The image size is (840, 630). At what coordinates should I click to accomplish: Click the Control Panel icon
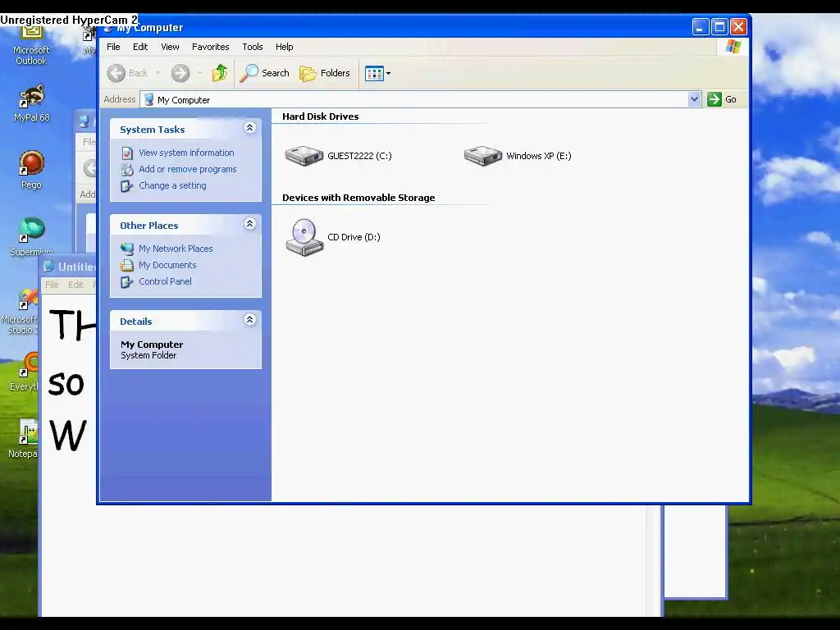(x=127, y=282)
